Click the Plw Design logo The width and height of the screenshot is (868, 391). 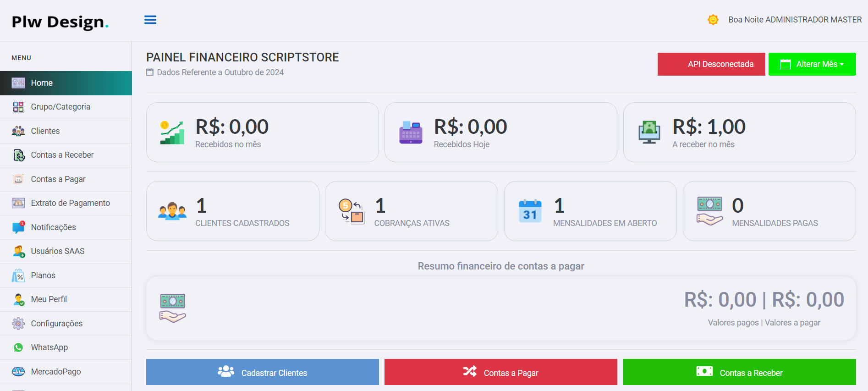pyautogui.click(x=60, y=22)
